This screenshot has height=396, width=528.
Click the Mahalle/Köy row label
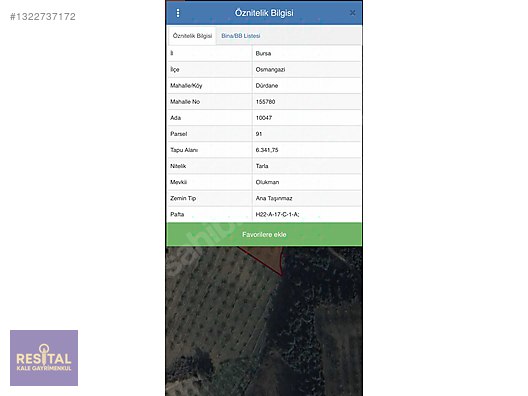[186, 86]
